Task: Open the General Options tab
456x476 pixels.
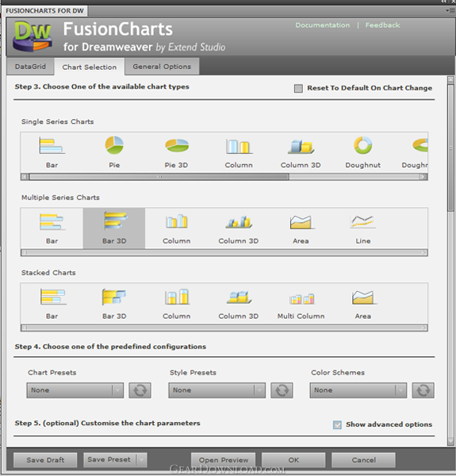Action: (x=162, y=67)
